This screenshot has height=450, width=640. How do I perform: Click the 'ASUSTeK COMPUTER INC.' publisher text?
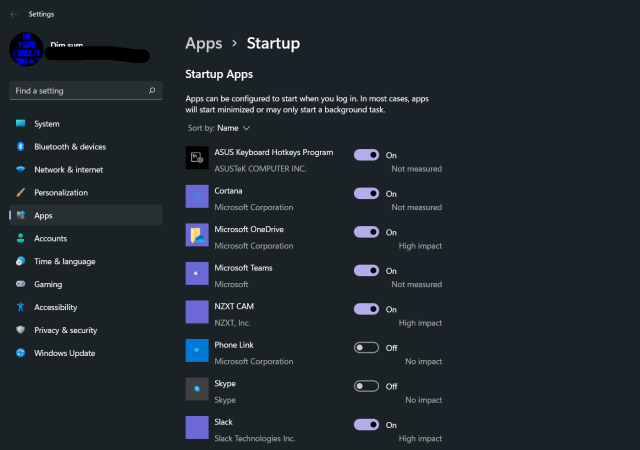point(260,169)
